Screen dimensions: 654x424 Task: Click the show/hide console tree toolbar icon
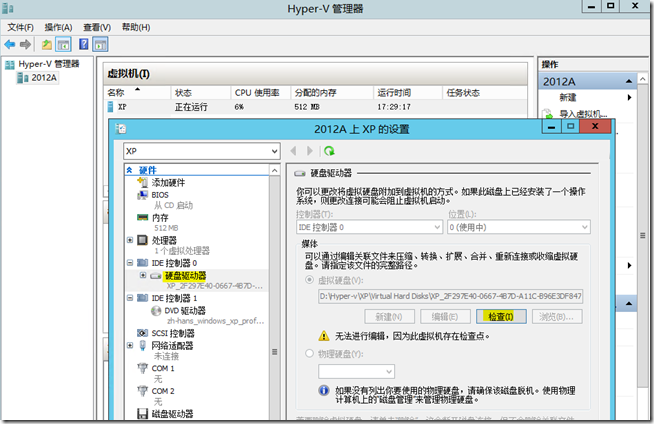tap(63, 44)
